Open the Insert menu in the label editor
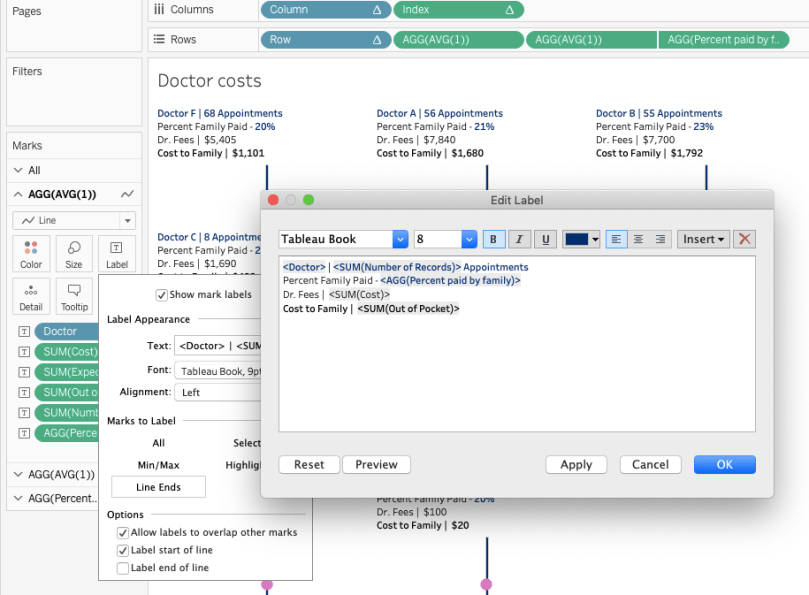809x595 pixels. [703, 239]
